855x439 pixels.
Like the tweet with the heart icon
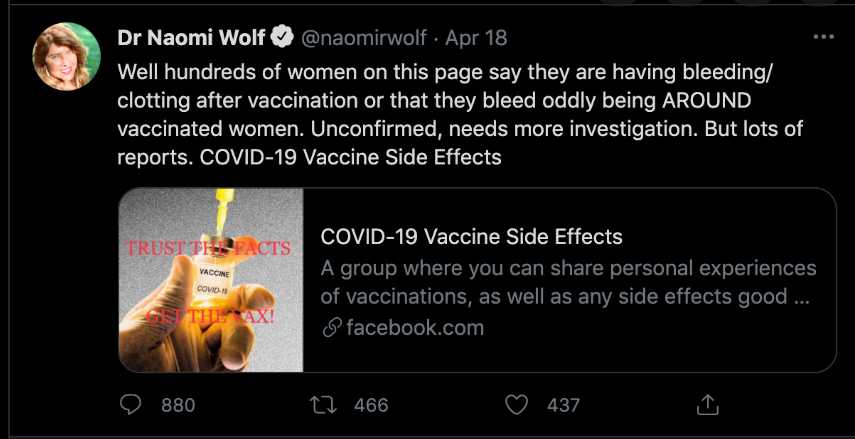tap(516, 405)
